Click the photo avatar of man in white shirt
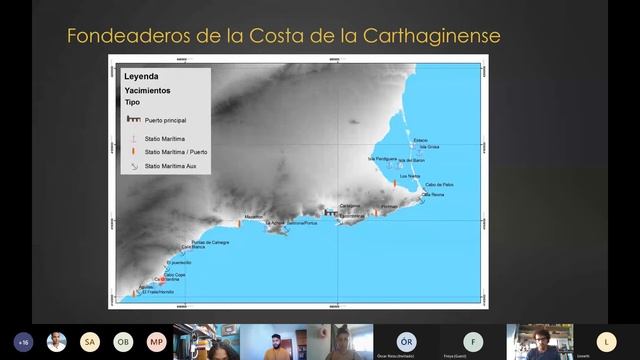This screenshot has width=640, height=360. pos(57,342)
